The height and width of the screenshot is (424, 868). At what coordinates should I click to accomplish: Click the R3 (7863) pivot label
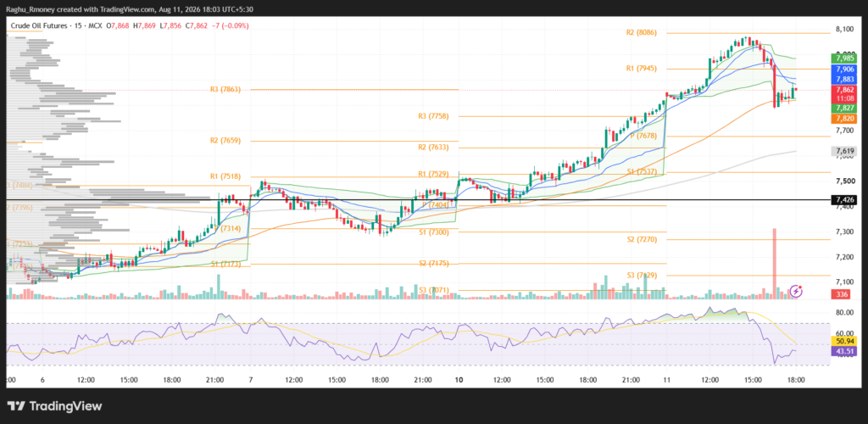(x=225, y=89)
